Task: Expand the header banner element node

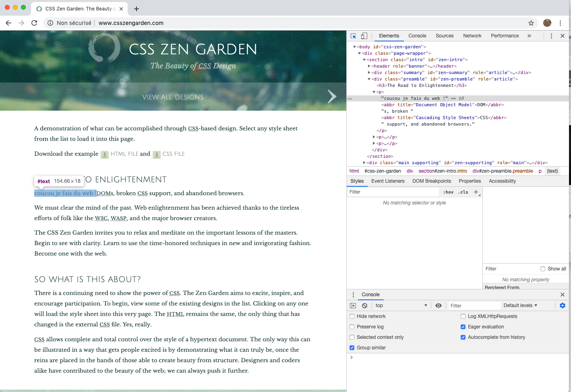Action: tap(369, 66)
